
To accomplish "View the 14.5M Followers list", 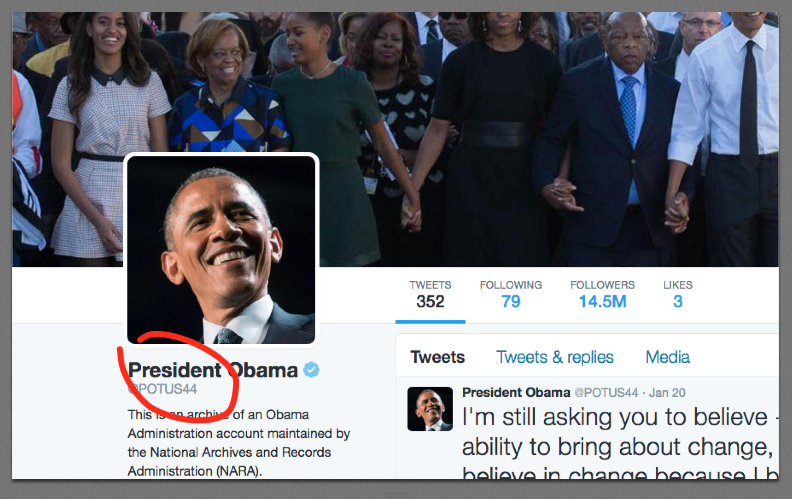I will tap(602, 294).
